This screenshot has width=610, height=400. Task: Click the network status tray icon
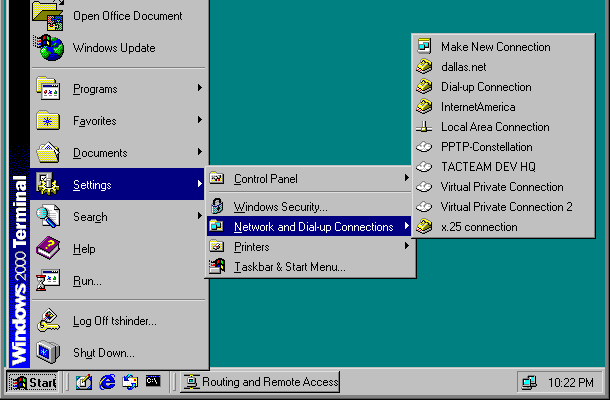tap(529, 382)
